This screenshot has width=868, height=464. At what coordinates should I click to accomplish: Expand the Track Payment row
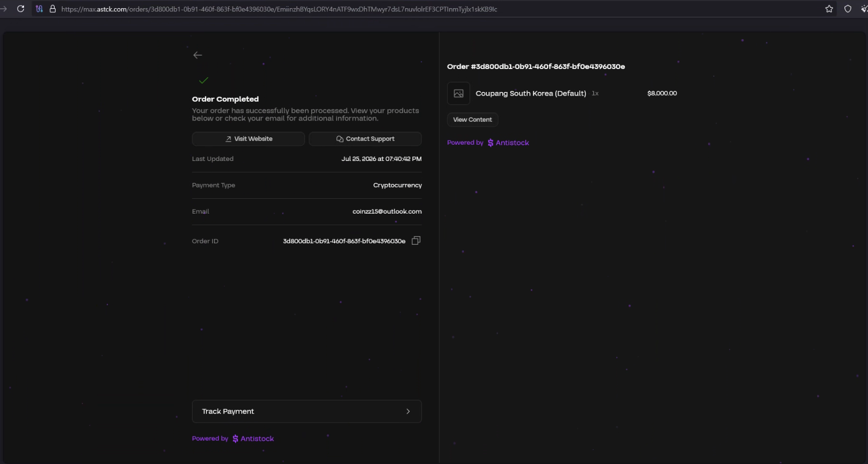307,411
